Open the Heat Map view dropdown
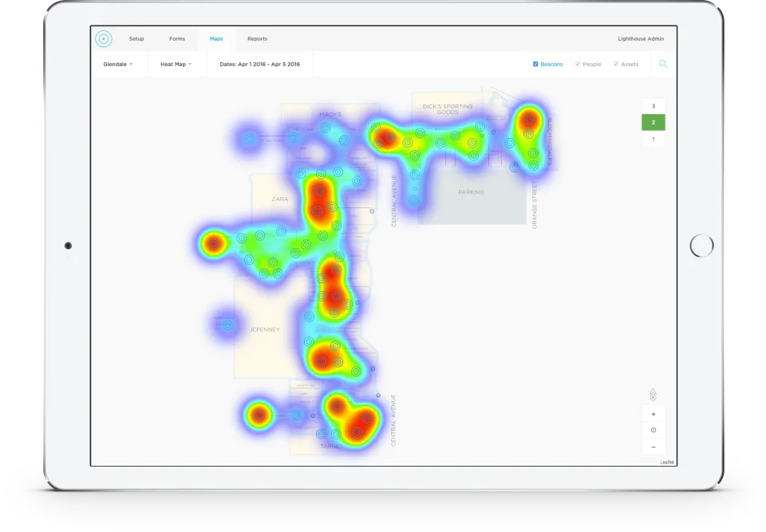The height and width of the screenshot is (532, 766). 176,64
